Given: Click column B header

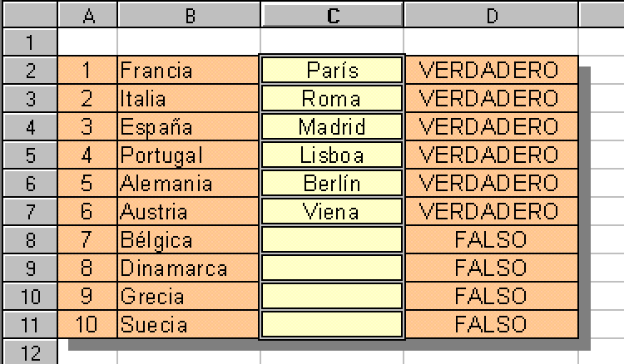Looking at the screenshot, I should pos(189,14).
